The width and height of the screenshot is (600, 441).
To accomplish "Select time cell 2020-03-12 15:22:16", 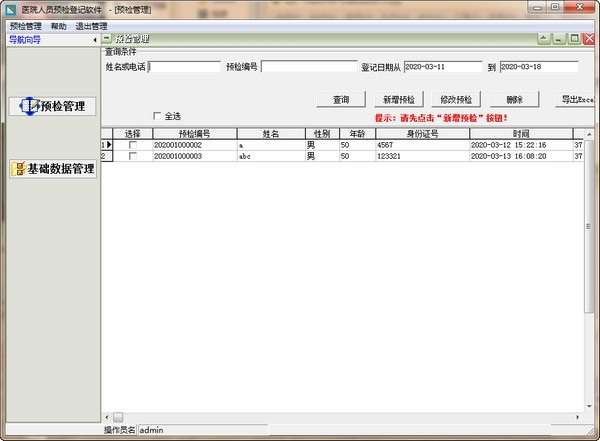I will pos(521,145).
